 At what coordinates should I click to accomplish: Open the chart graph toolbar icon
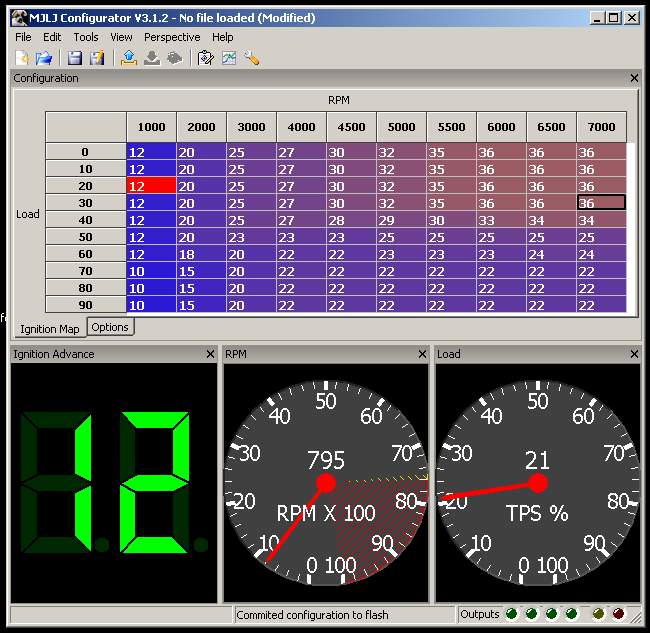pos(229,58)
